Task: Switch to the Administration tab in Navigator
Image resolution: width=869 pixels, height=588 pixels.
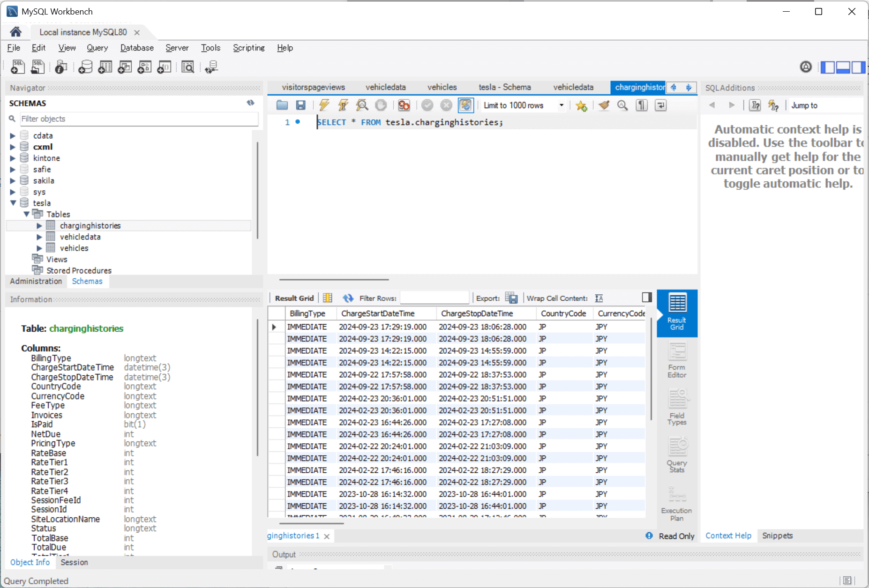Action: click(36, 281)
